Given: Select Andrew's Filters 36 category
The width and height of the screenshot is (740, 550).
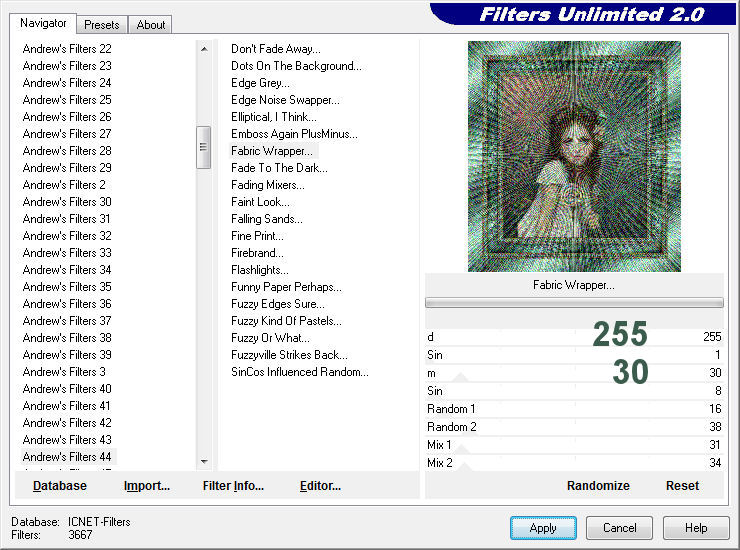Looking at the screenshot, I should (x=67, y=304).
